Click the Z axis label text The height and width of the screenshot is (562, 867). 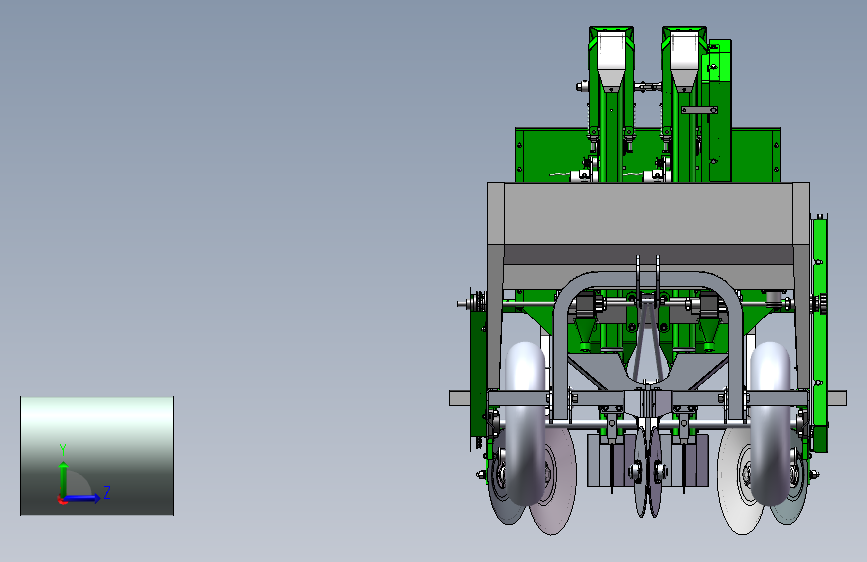[107, 492]
